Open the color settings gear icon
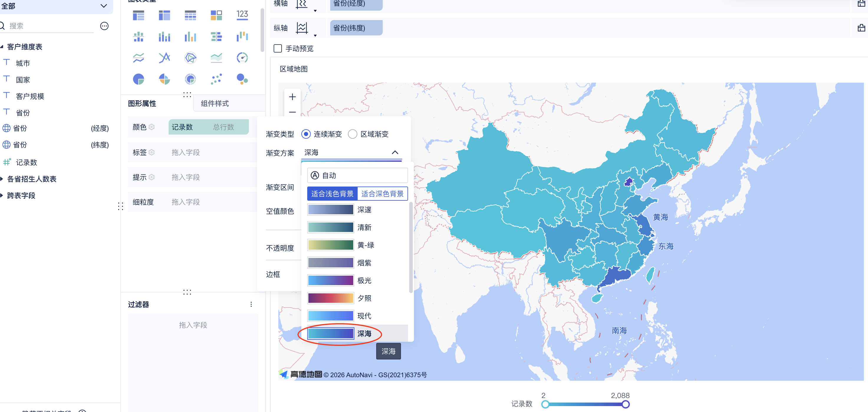Viewport: 868px width, 412px height. (152, 127)
